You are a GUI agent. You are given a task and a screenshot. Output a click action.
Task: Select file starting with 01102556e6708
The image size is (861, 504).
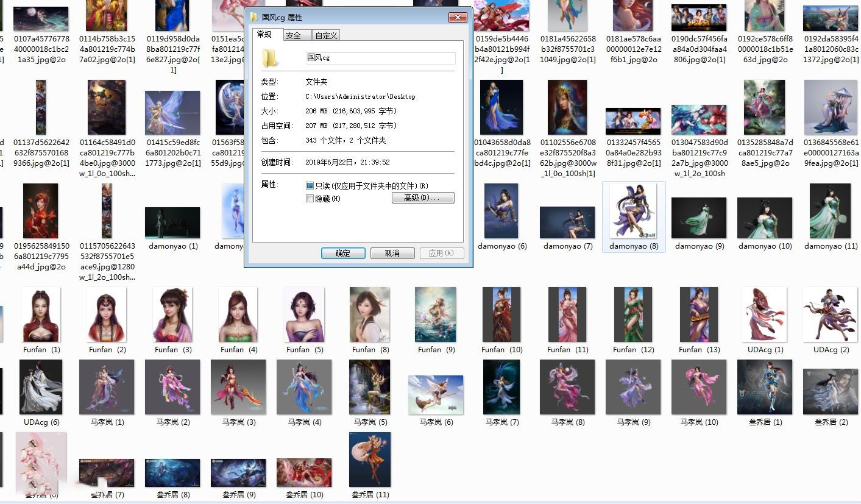pyautogui.click(x=567, y=107)
